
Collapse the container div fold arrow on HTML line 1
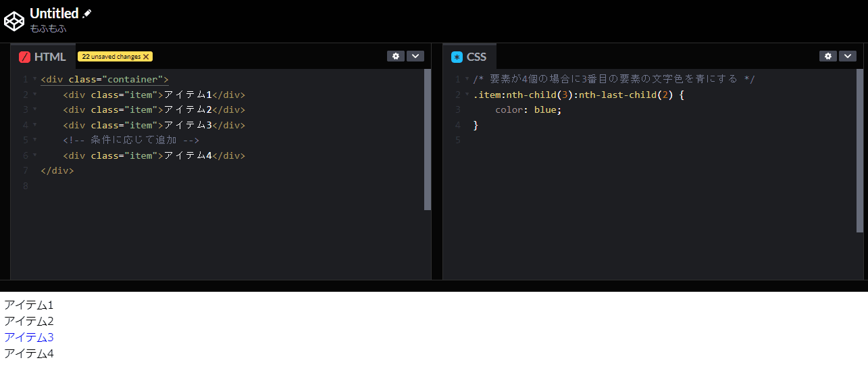(34, 79)
